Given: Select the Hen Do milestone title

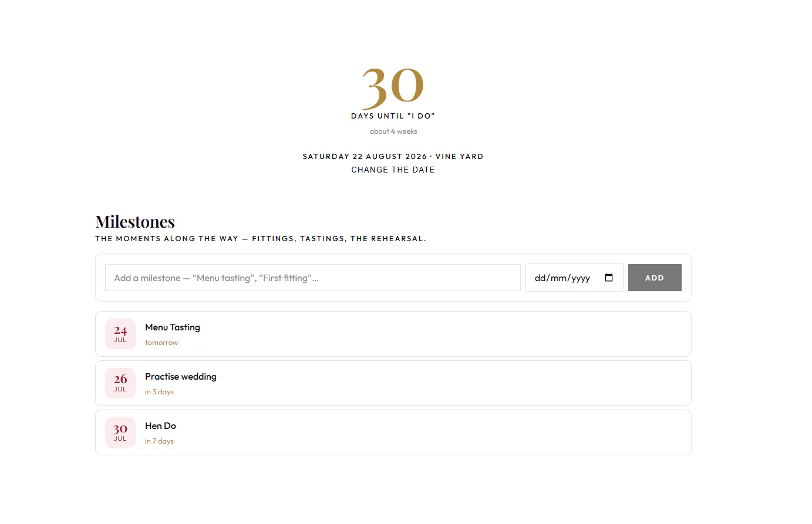Looking at the screenshot, I should (160, 426).
